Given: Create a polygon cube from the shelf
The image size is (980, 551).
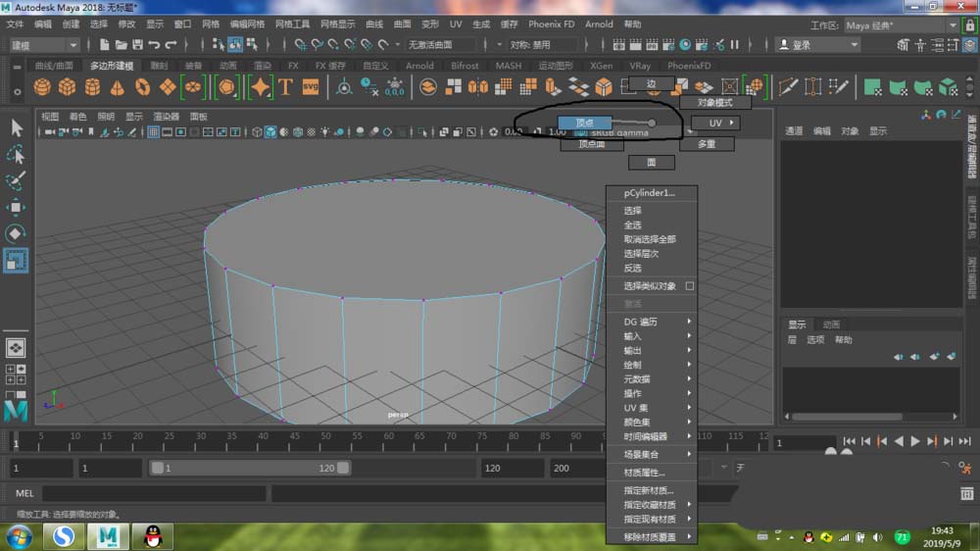Looking at the screenshot, I should (x=67, y=86).
